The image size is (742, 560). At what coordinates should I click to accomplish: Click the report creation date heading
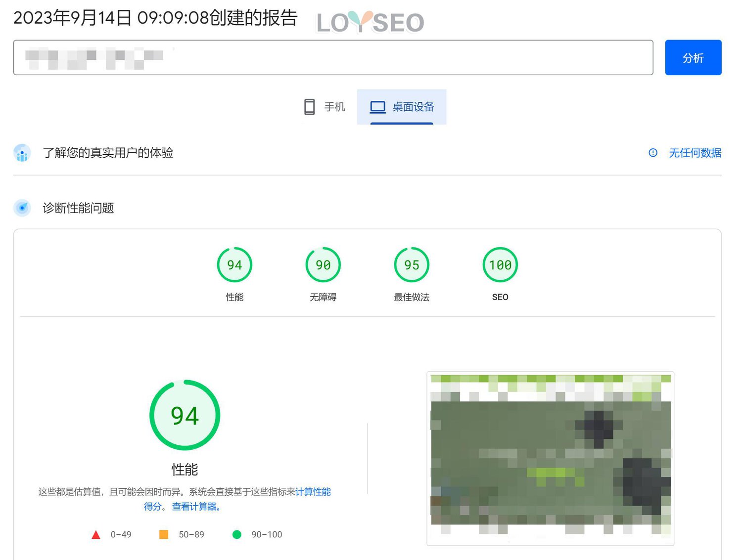(155, 18)
